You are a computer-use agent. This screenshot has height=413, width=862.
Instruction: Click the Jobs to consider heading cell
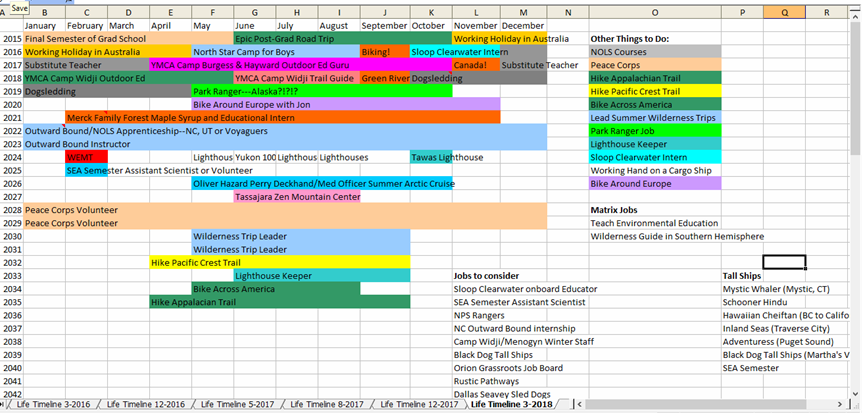click(x=486, y=275)
